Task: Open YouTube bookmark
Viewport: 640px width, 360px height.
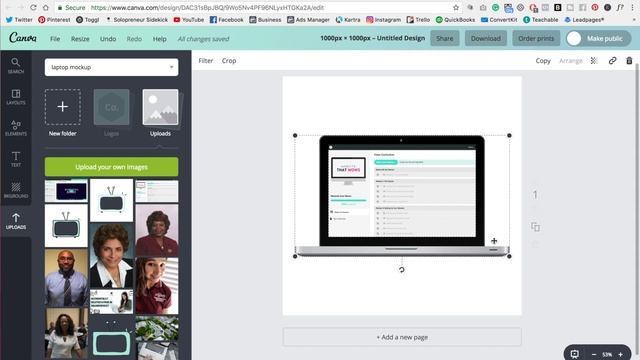Action: click(x=189, y=20)
